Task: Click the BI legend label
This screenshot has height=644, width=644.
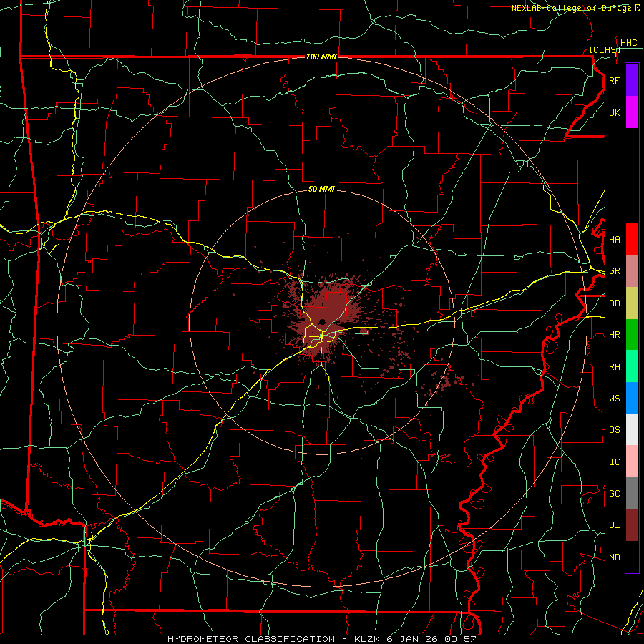Action: click(614, 525)
